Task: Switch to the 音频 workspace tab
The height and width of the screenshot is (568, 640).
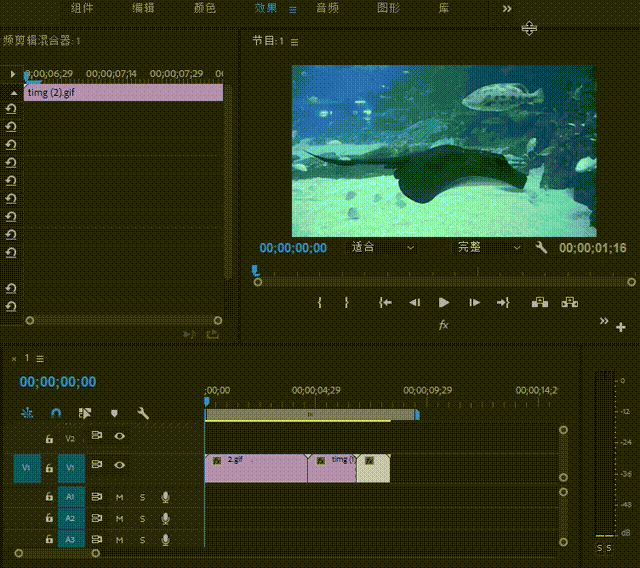Action: [327, 9]
